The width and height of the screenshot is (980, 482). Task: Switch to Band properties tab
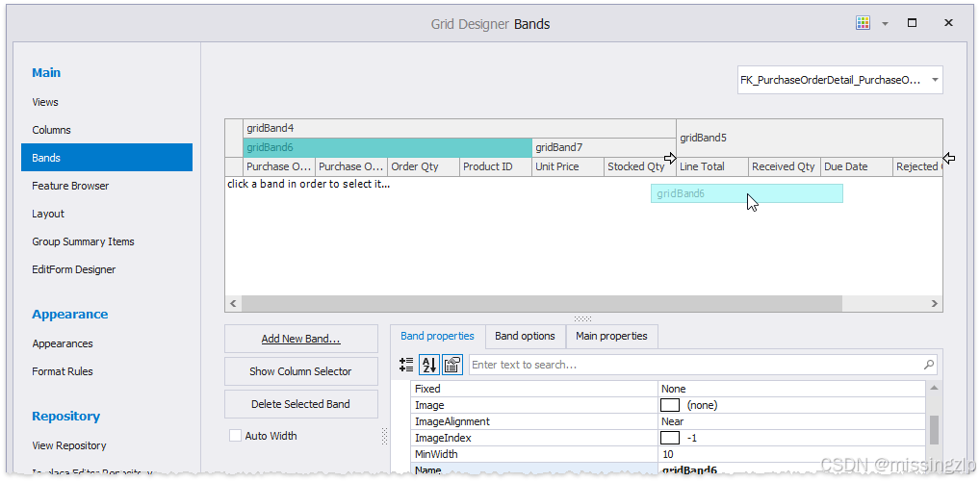tap(437, 336)
